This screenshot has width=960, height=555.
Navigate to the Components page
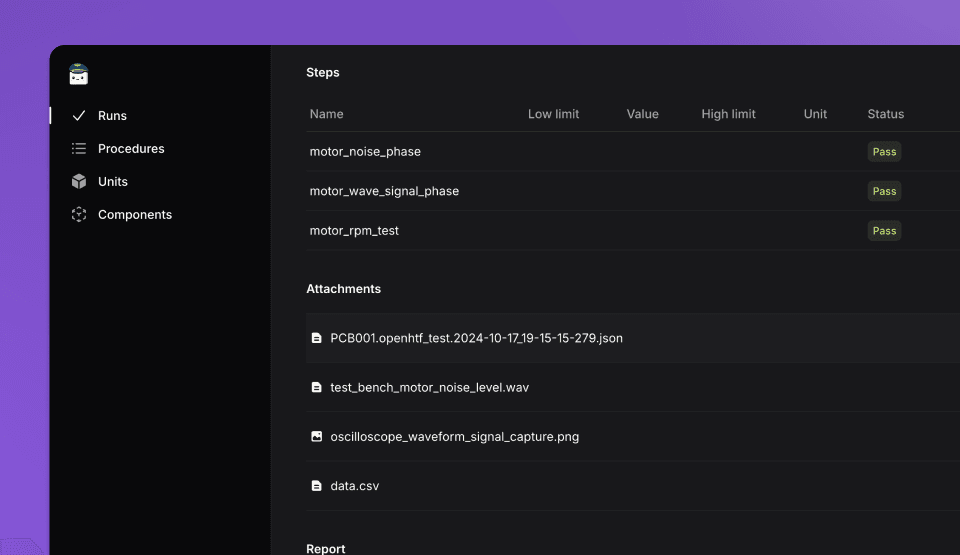tap(135, 214)
